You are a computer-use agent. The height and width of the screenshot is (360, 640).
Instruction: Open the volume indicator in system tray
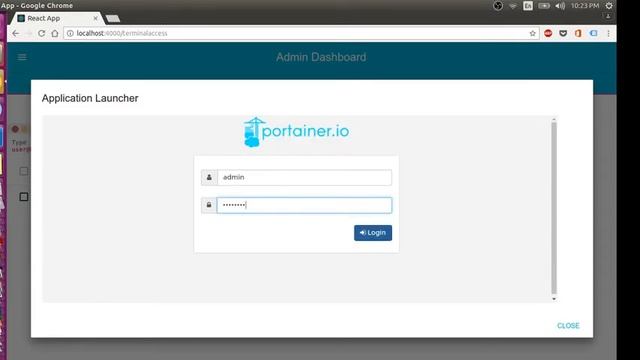point(560,6)
